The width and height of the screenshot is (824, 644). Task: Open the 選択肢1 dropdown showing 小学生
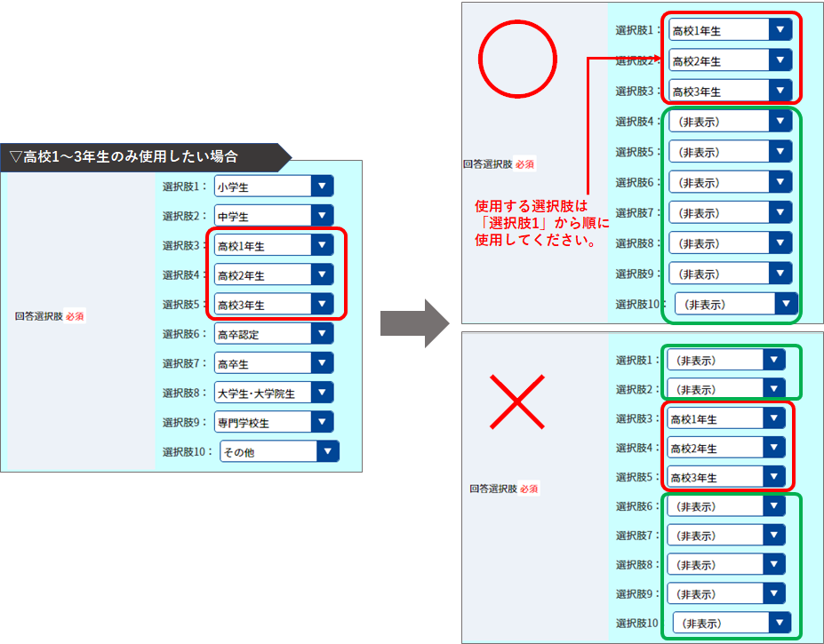tap(274, 186)
